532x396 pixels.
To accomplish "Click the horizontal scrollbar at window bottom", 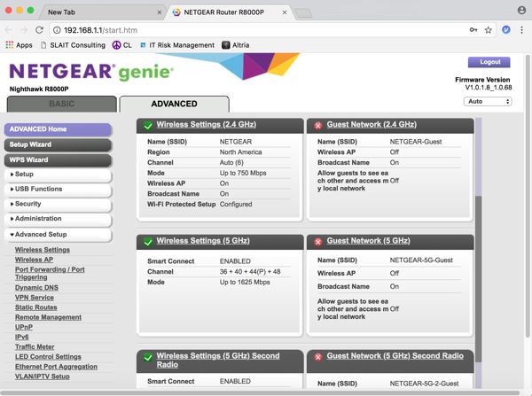I will [260, 392].
